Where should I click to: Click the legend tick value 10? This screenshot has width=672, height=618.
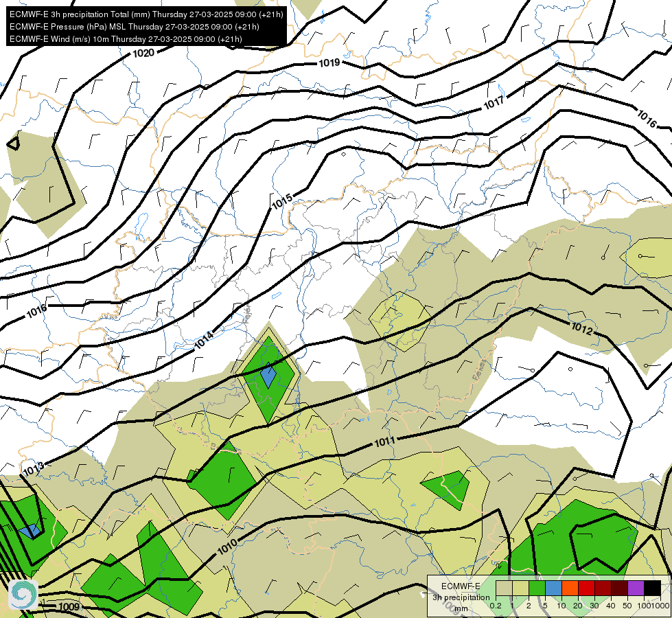click(561, 606)
